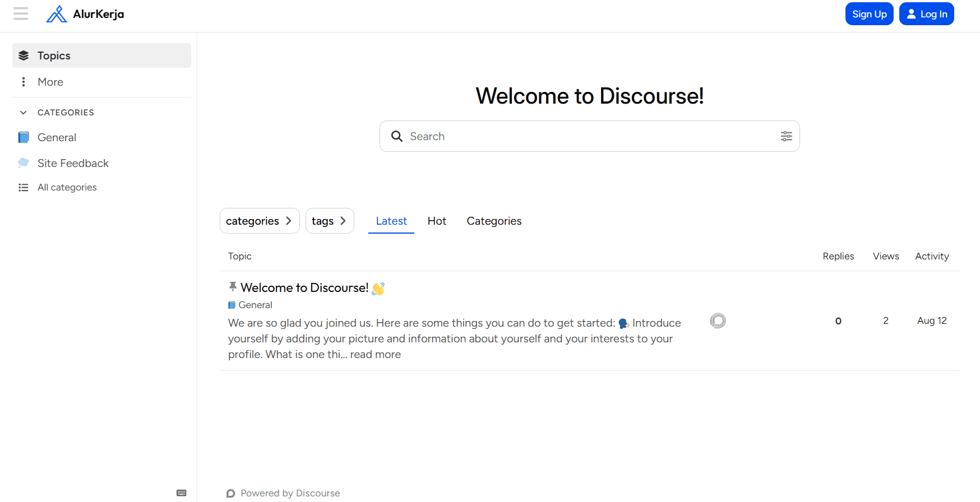
Task: Switch to the Hot tab
Action: click(x=437, y=221)
